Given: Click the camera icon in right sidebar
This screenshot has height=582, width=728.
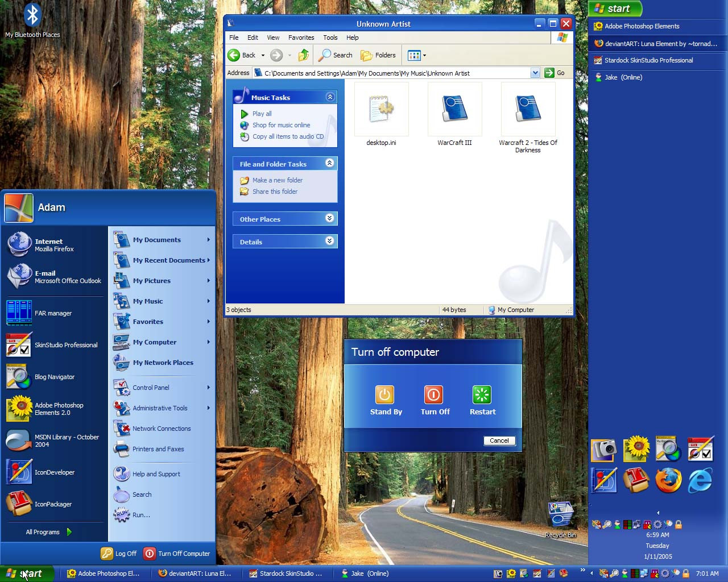Looking at the screenshot, I should click(603, 450).
